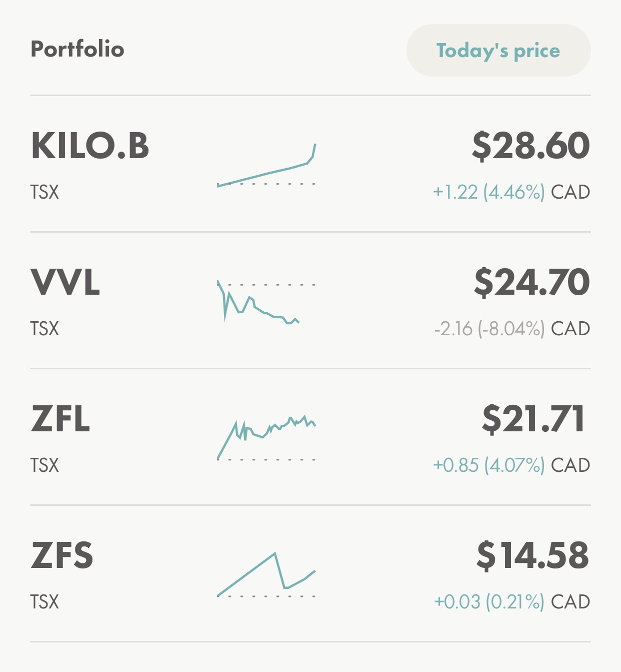Image resolution: width=621 pixels, height=672 pixels.
Task: Open the ZFS stock ticker
Action: (62, 556)
